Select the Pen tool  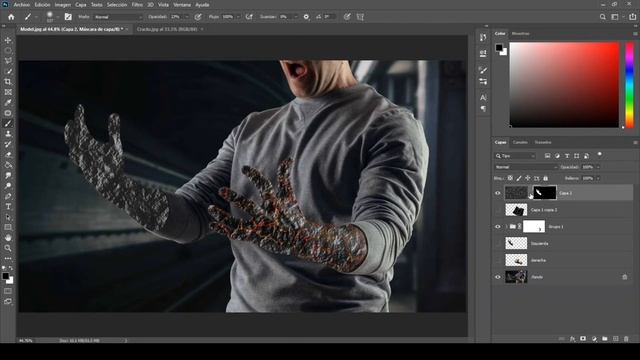pos(8,196)
